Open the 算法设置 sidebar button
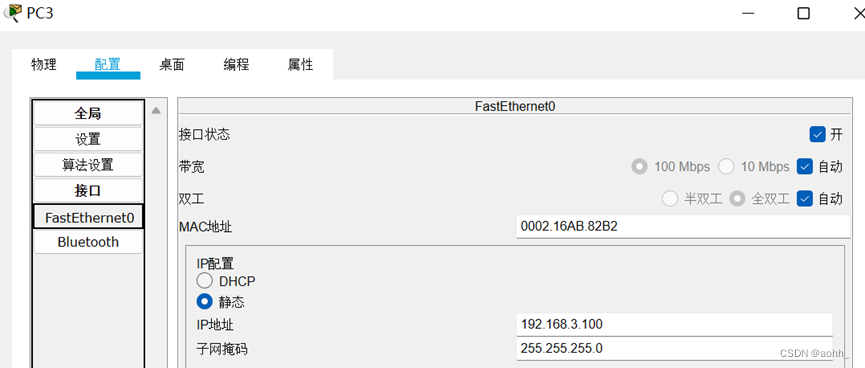The width and height of the screenshot is (865, 368). 88,164
